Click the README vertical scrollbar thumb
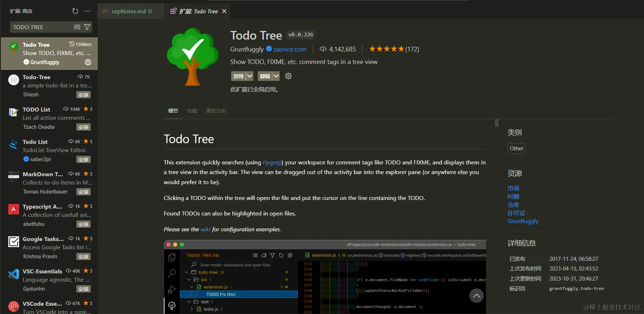Screen dimensions: 644x314 point(497,123)
